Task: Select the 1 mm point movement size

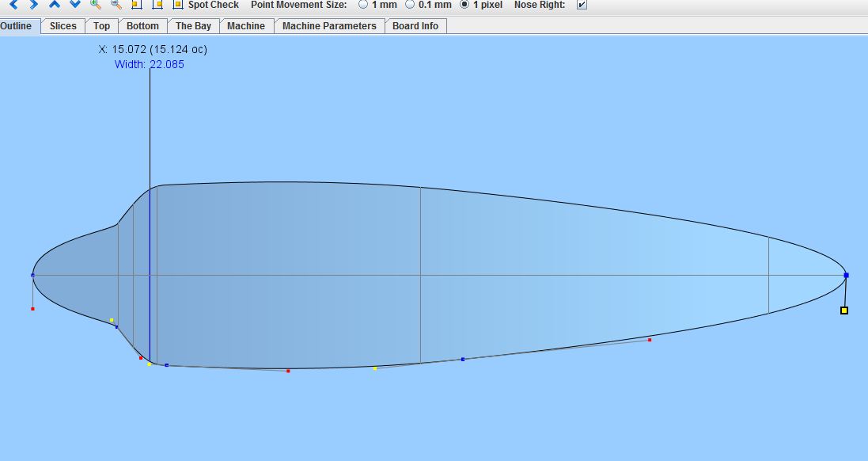Action: pos(363,5)
